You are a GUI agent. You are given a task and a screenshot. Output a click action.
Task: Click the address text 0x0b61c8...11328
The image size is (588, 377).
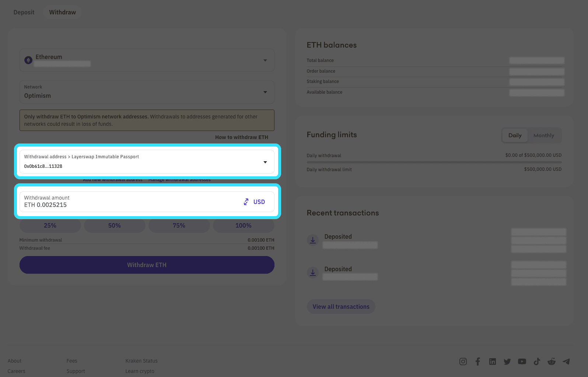[x=43, y=166]
